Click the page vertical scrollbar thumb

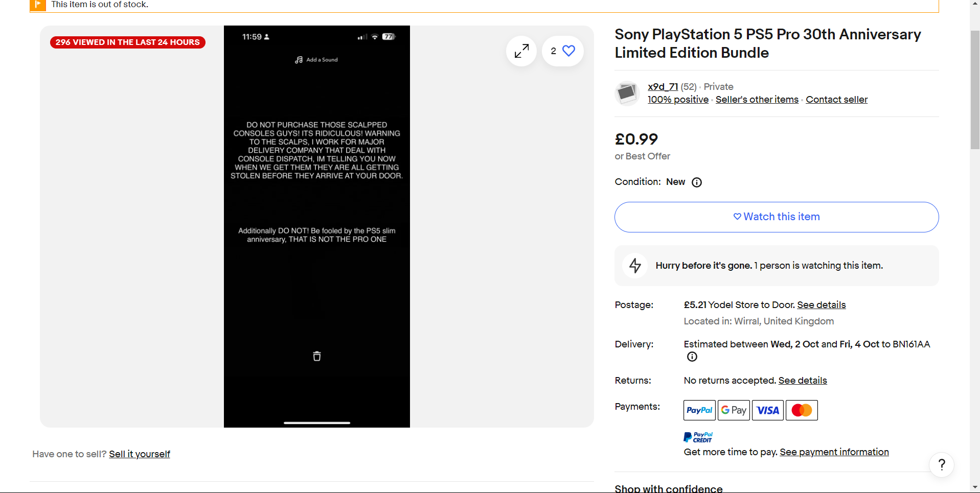click(x=975, y=89)
